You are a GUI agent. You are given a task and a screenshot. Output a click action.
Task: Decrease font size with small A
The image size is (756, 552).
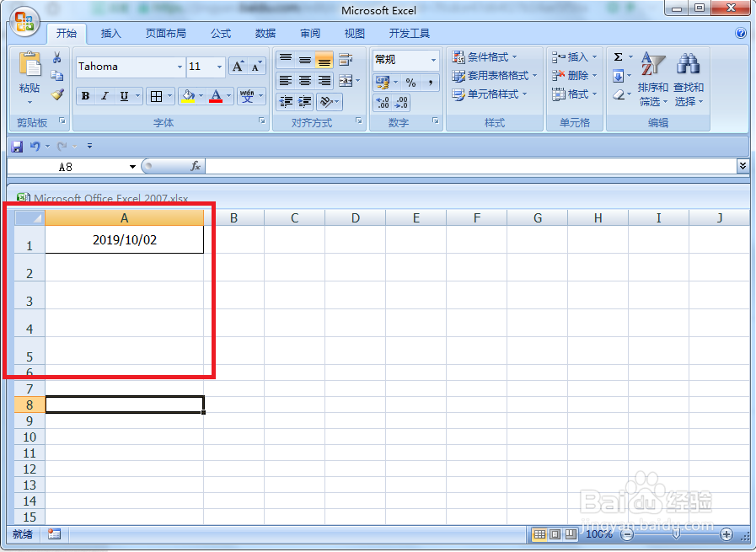pyautogui.click(x=256, y=67)
